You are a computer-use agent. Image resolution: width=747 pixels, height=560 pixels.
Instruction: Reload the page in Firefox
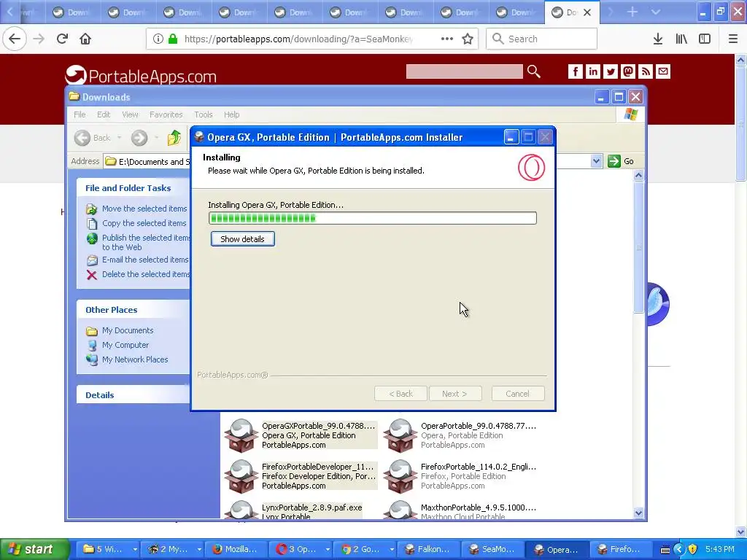62,39
